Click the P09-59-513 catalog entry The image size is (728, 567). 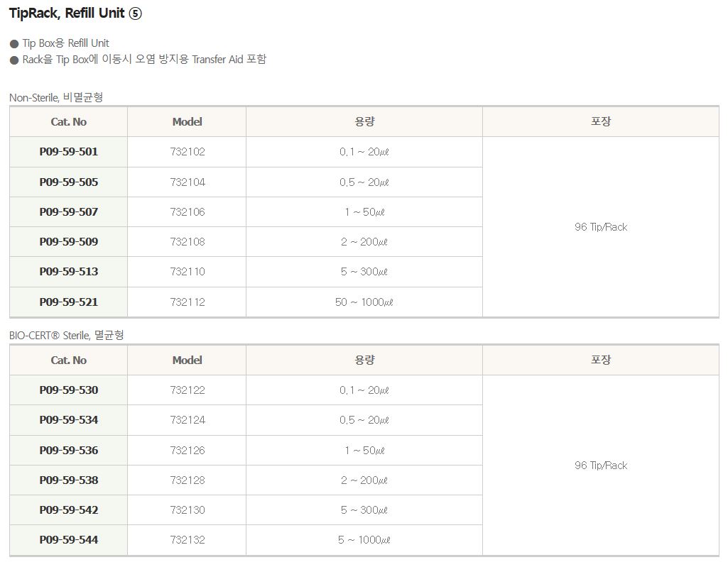point(69,272)
